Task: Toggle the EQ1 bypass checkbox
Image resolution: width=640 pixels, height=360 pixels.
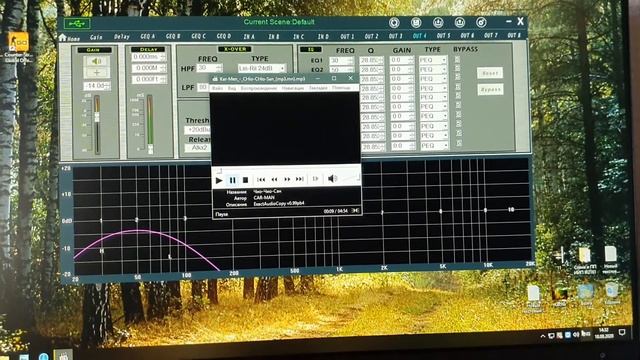Action: click(457, 60)
